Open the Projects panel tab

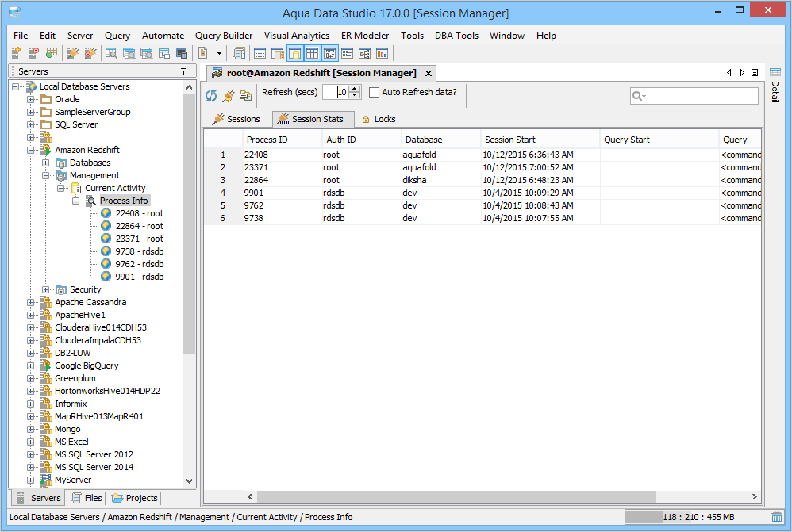click(x=134, y=498)
